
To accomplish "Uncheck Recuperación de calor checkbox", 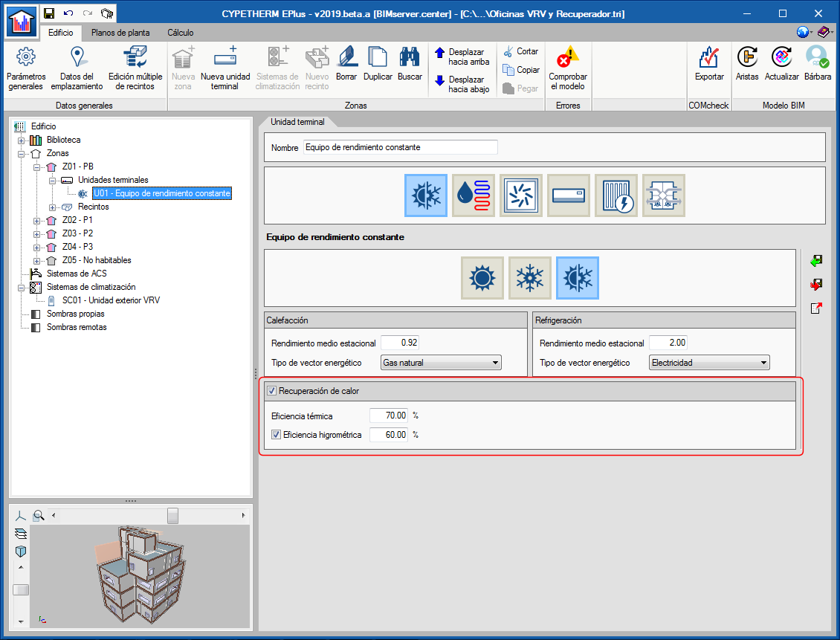I will (x=271, y=391).
